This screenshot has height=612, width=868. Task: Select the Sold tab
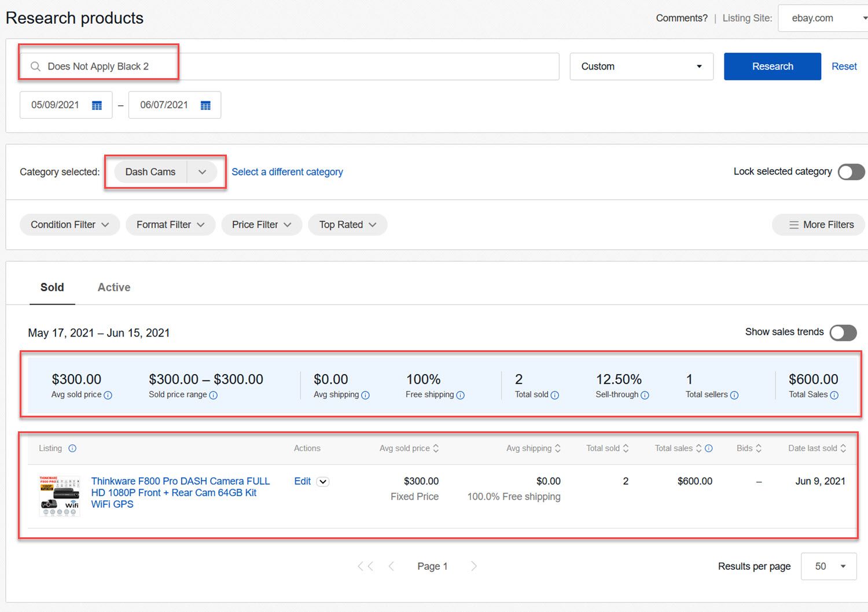point(52,287)
